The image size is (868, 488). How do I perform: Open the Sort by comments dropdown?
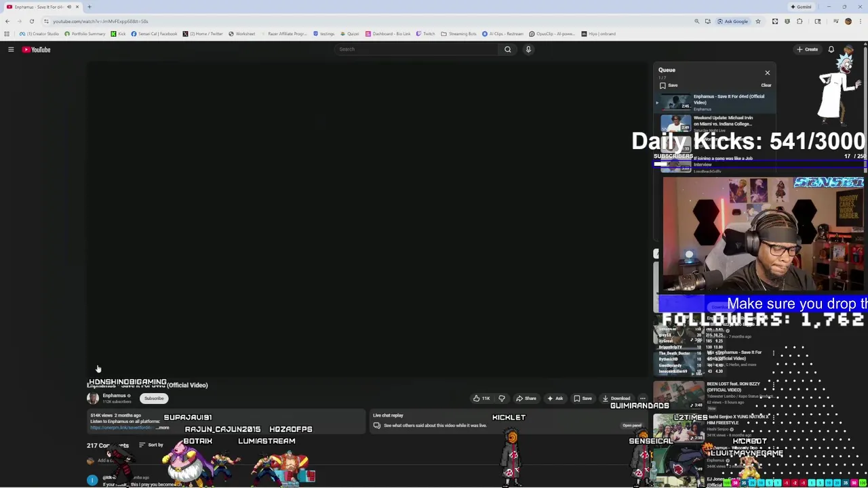pyautogui.click(x=151, y=445)
